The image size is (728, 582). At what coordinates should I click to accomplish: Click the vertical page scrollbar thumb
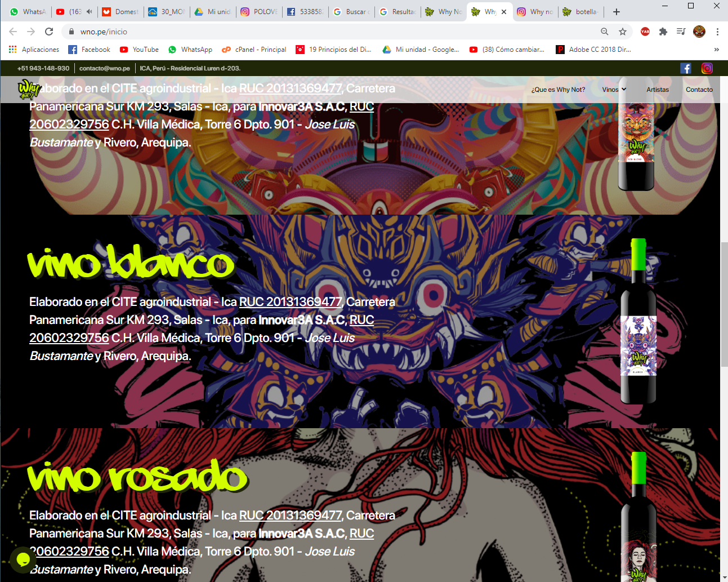coord(724,304)
